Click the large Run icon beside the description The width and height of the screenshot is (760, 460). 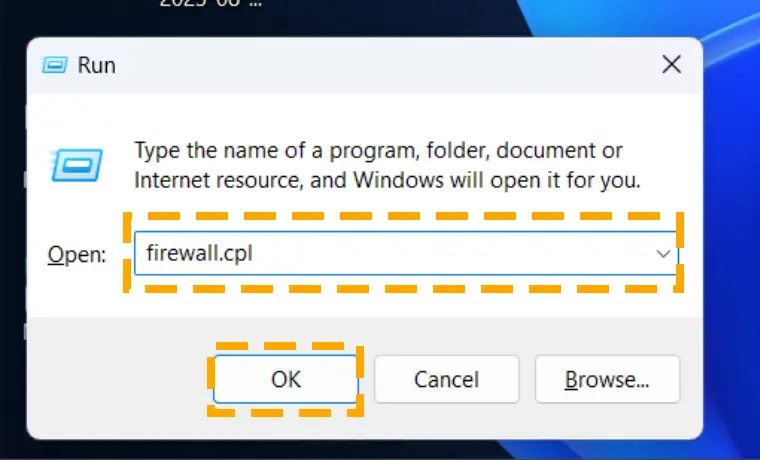pos(76,165)
